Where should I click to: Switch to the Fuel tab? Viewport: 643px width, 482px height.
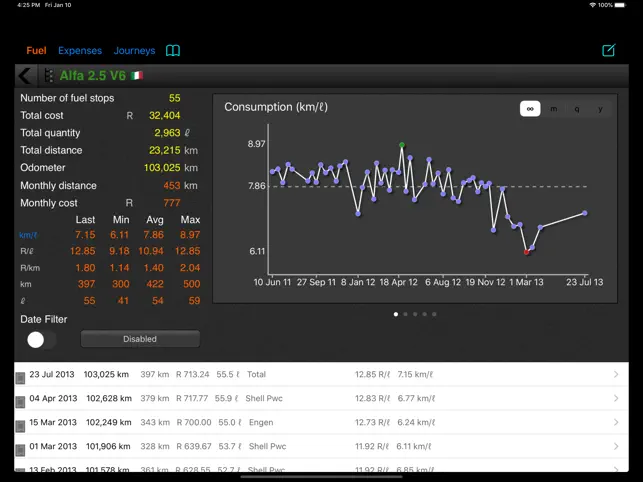click(x=36, y=50)
